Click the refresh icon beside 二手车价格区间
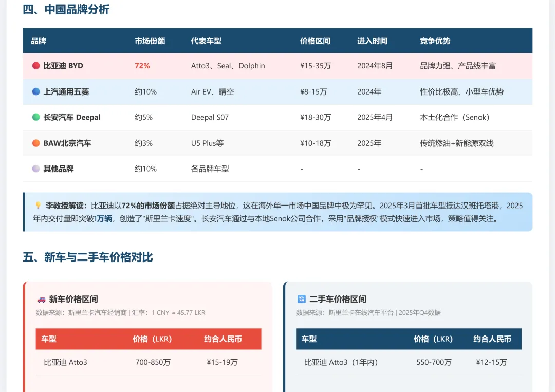Screen dimensions: 555x392 click(302, 300)
